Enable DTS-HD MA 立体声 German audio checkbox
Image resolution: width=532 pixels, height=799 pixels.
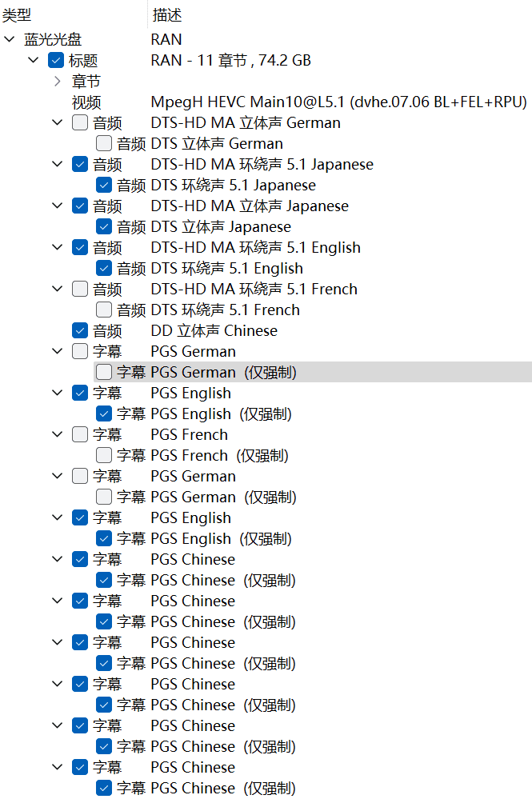pos(80,122)
